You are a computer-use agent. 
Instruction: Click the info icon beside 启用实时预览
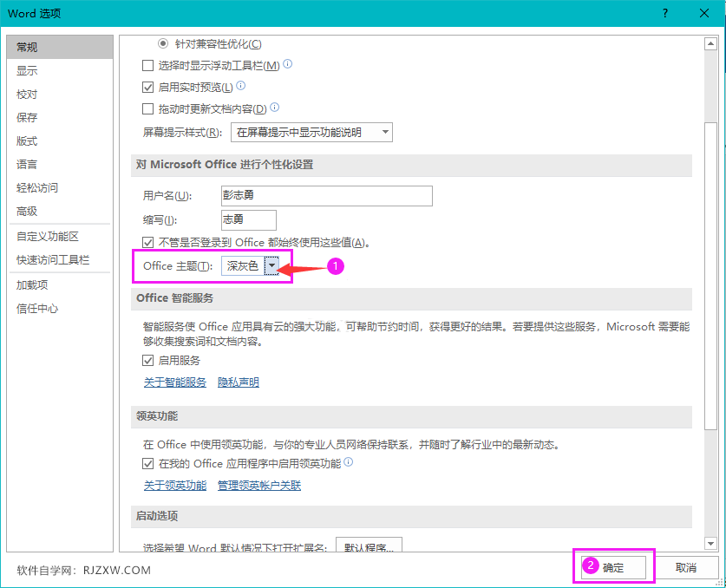pyautogui.click(x=240, y=86)
